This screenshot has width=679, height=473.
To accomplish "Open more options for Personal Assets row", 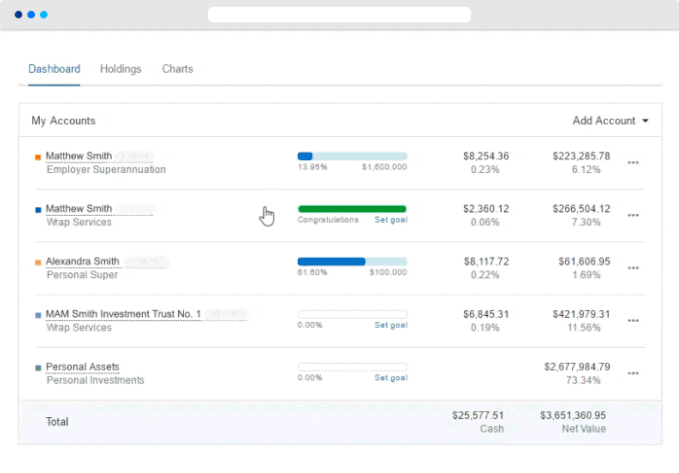I will [x=632, y=373].
